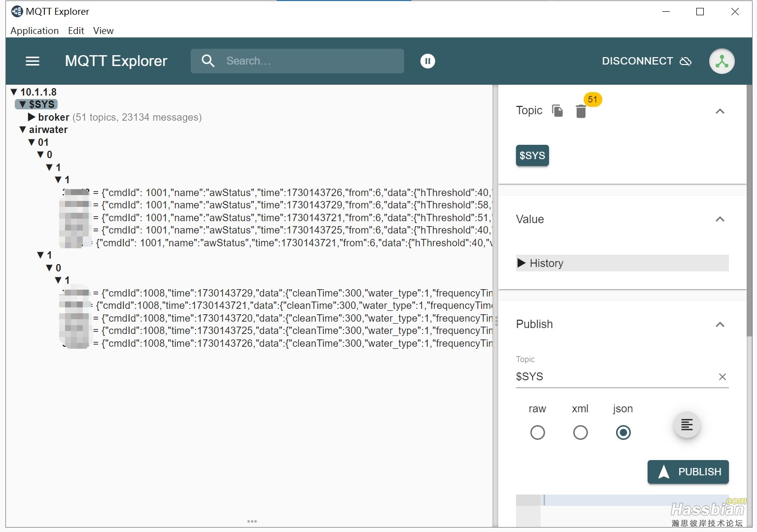This screenshot has width=757, height=532.
Task: Collapse the airwater tree node
Action: pos(23,130)
